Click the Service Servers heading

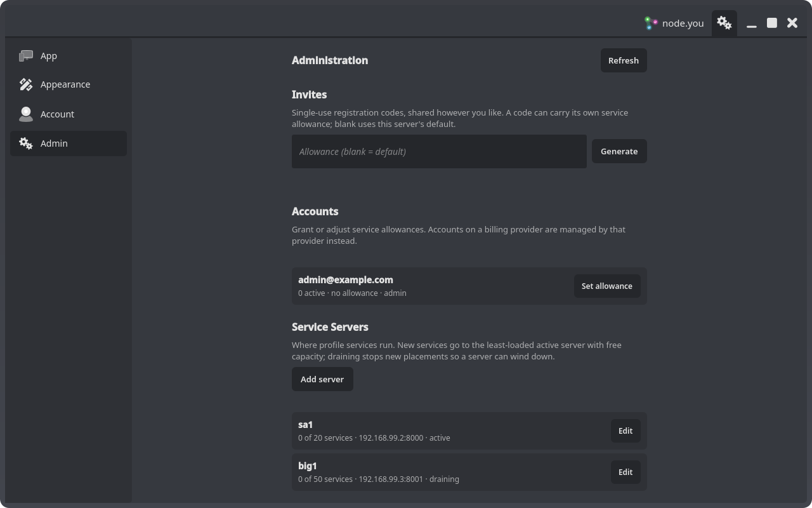(330, 327)
